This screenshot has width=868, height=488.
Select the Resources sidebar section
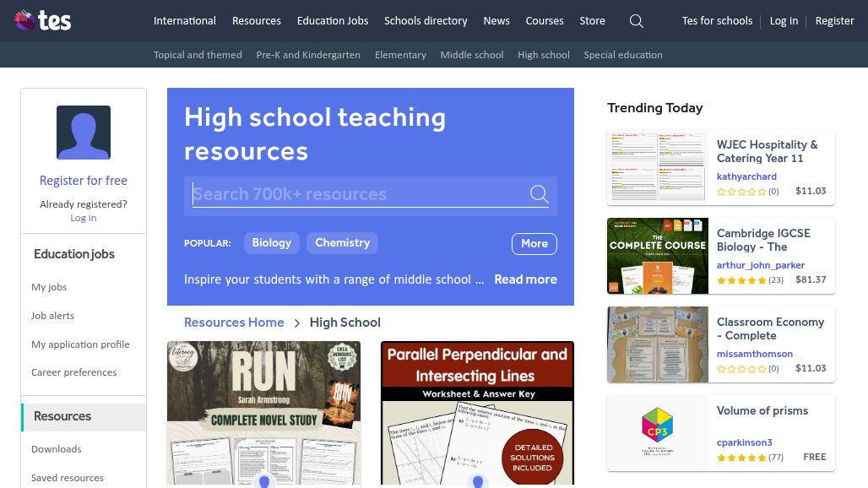click(x=84, y=416)
